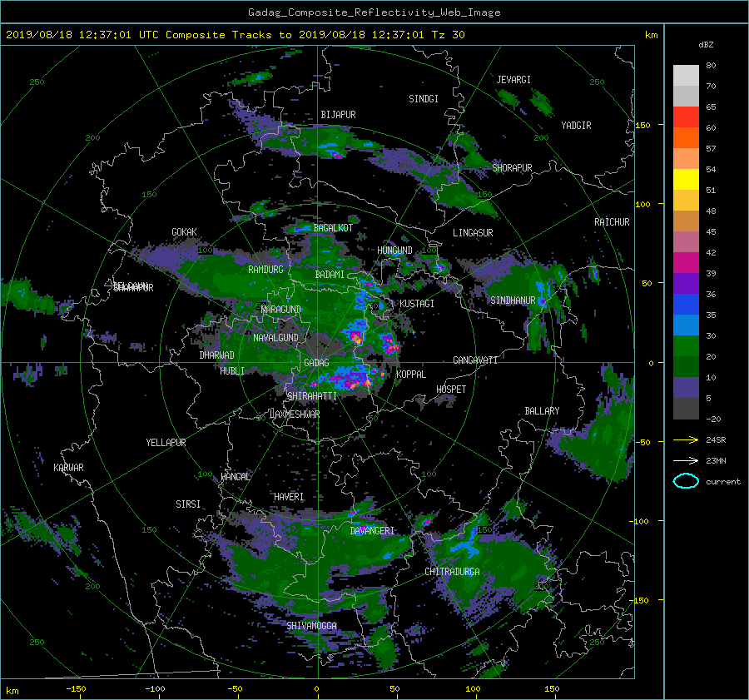Click the SIRSI city label

188,504
